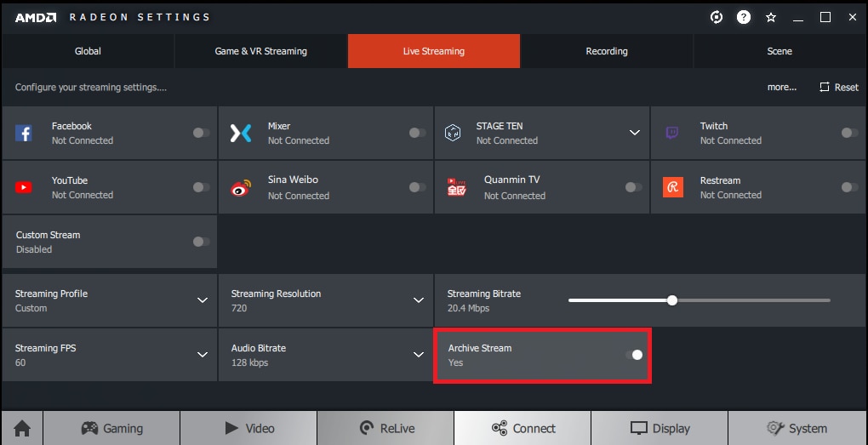
Task: Open the Connect section
Action: 523,428
